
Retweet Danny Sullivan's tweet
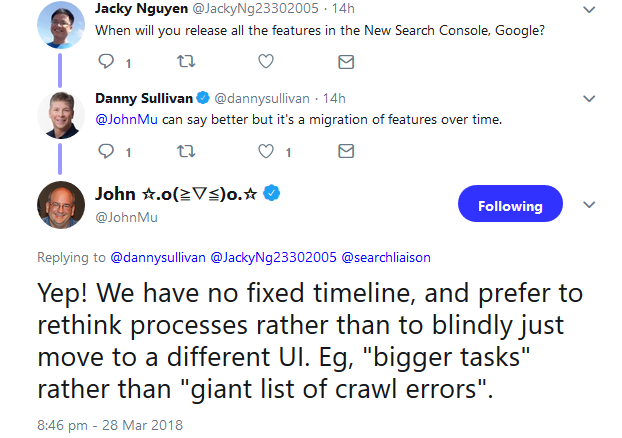(185, 152)
